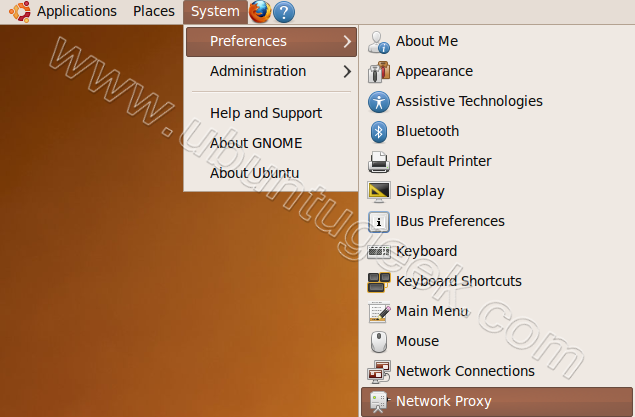Select the Assistive Technologies label

click(x=469, y=101)
